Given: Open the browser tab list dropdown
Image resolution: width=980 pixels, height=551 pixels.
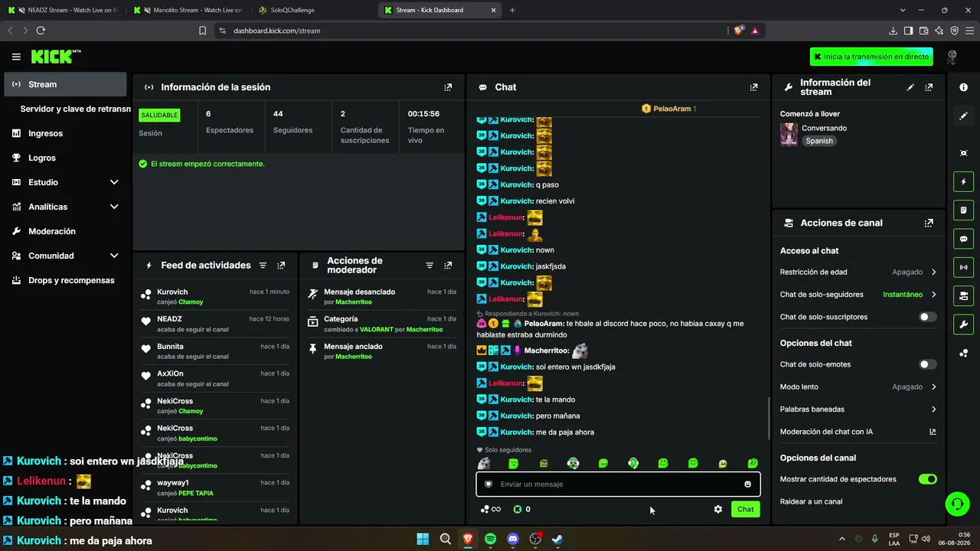Looking at the screenshot, I should (x=903, y=10).
